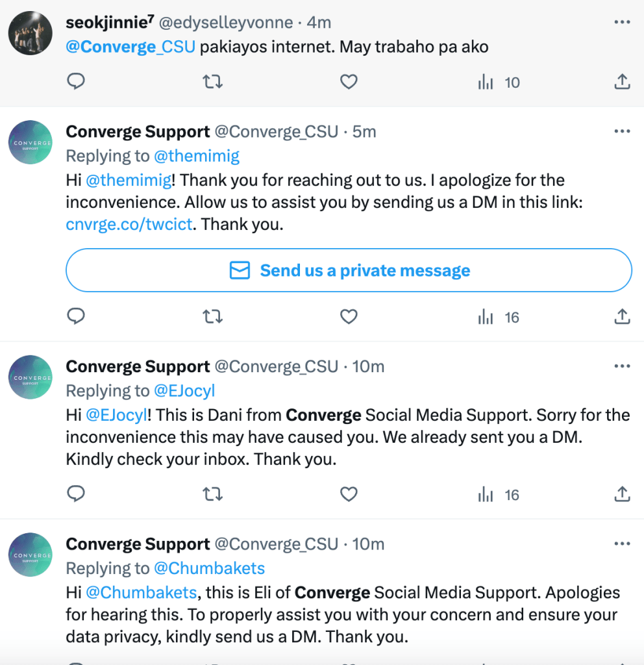Screen dimensions: 644x665
Task: Reply to seokjinnie's tweet
Action: (76, 82)
